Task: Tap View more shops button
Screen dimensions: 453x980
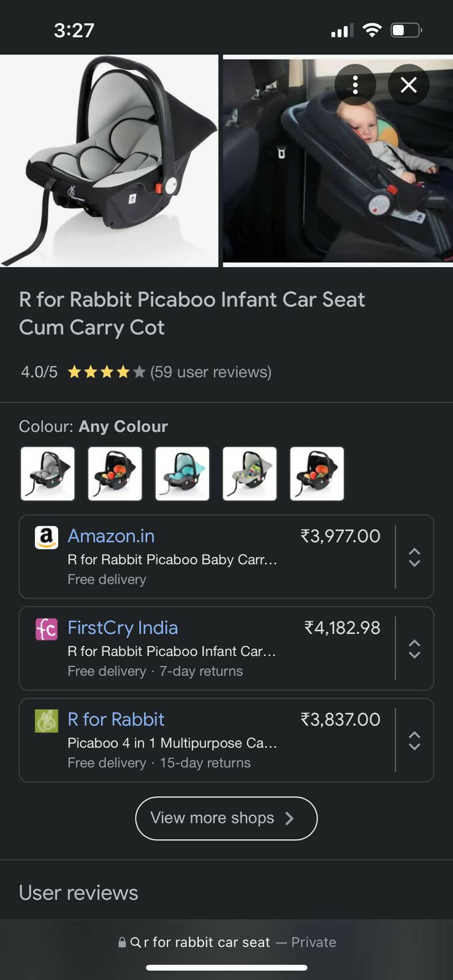Action: (x=226, y=818)
